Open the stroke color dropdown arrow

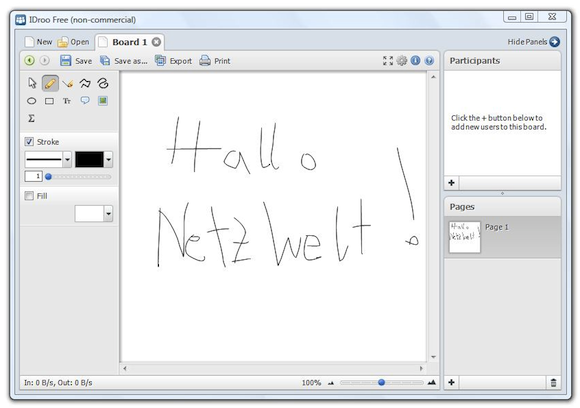(x=108, y=159)
